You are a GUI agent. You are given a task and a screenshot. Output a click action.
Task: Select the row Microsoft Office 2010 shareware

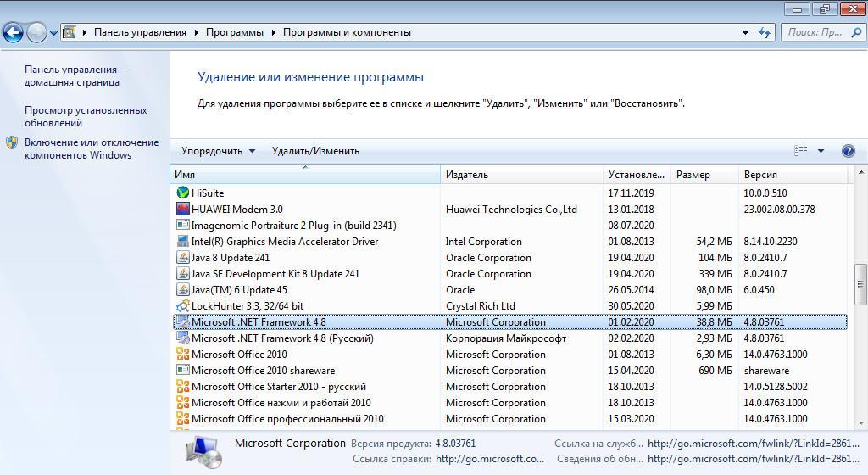[509, 370]
